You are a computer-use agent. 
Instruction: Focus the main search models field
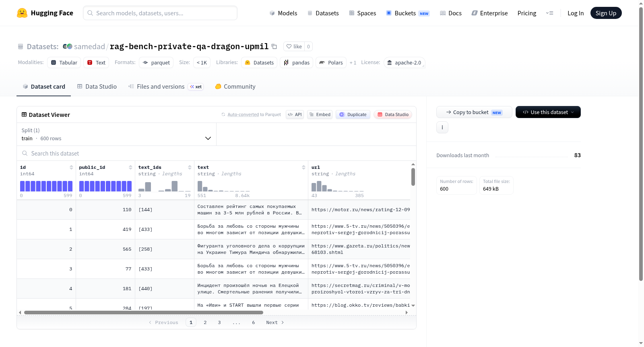pos(160,13)
